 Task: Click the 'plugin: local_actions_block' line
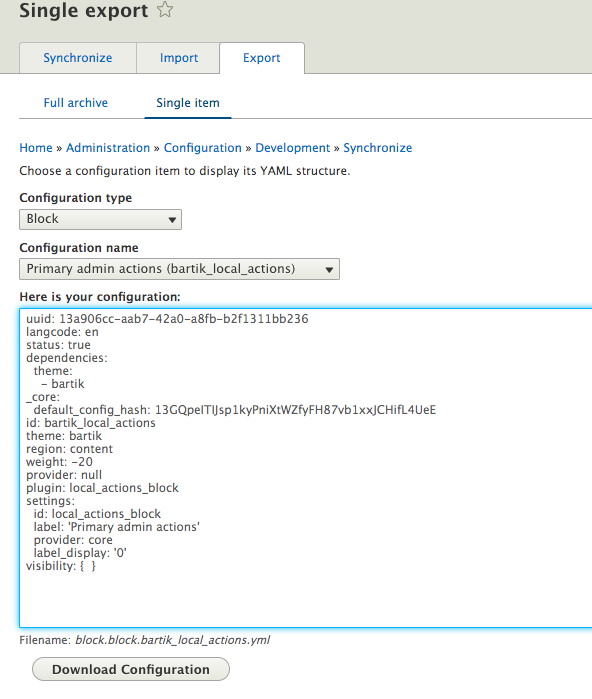tap(102, 488)
